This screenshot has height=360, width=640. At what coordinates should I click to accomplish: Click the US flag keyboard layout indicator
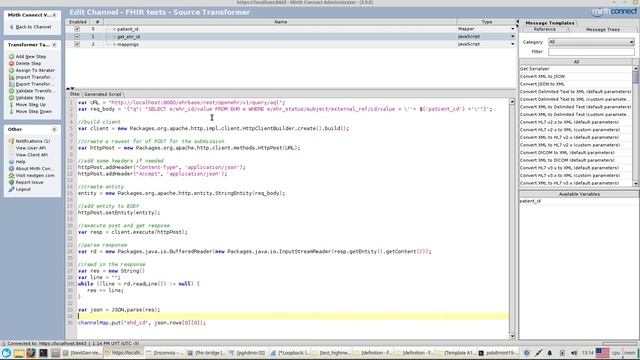[602, 353]
